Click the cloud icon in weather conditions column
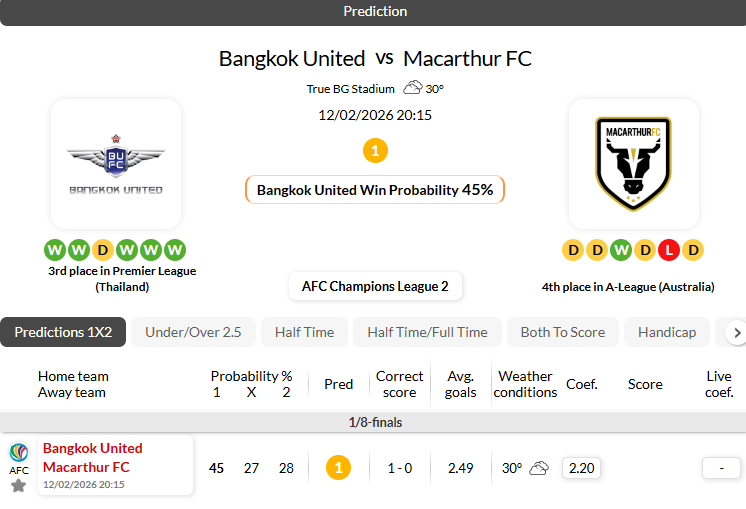The height and width of the screenshot is (509, 746). (x=539, y=468)
